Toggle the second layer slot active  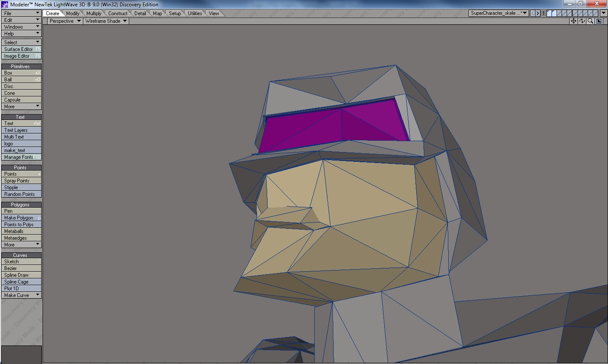(554, 13)
